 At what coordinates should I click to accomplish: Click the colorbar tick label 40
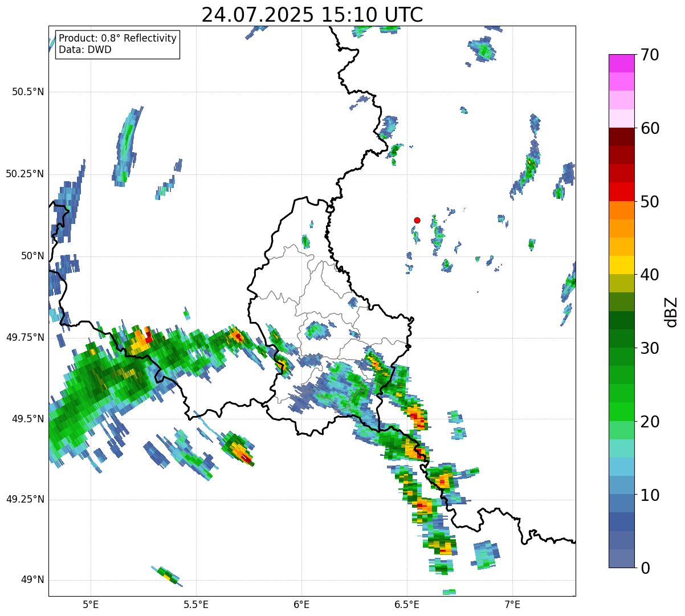pos(650,275)
